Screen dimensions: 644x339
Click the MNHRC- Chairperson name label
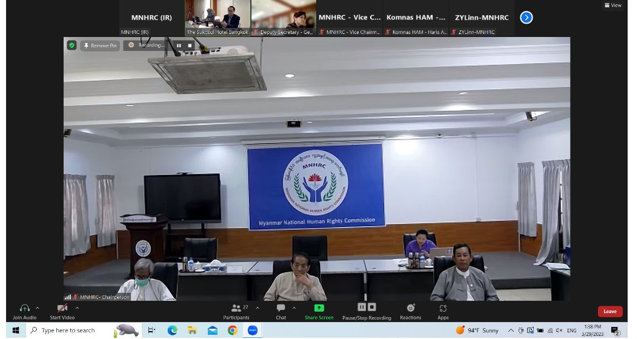point(104,297)
